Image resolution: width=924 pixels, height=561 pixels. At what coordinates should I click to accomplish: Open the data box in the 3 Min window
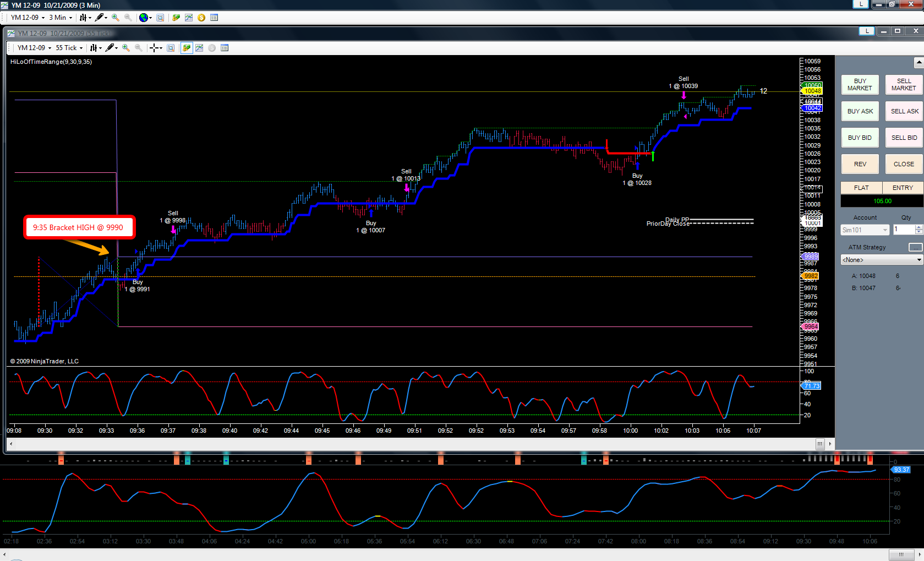[x=160, y=18]
